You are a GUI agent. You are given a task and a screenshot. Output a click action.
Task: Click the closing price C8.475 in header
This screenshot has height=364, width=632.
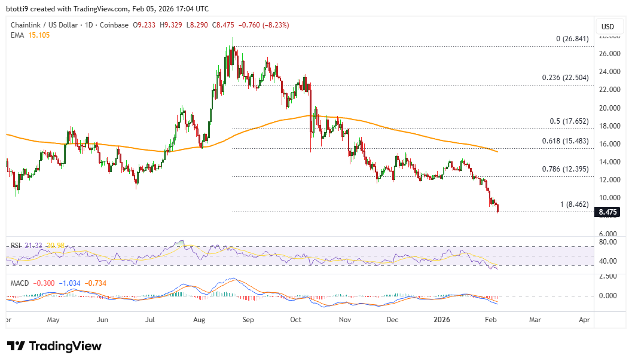(223, 25)
